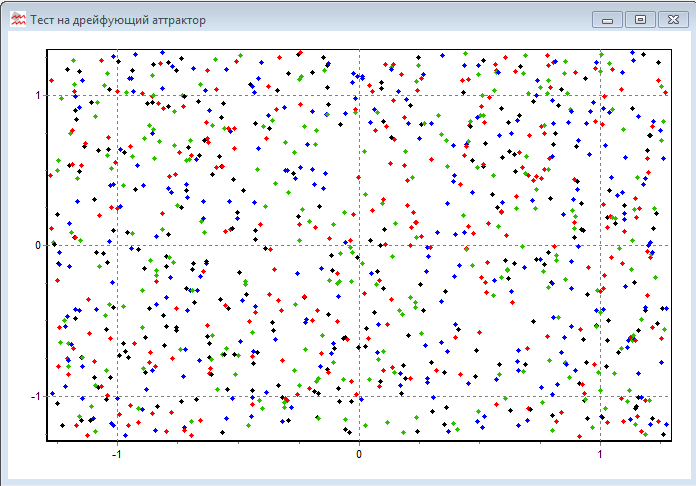Click the x-axis label '-1'
Viewport: 696px width, 486px height.
117,453
